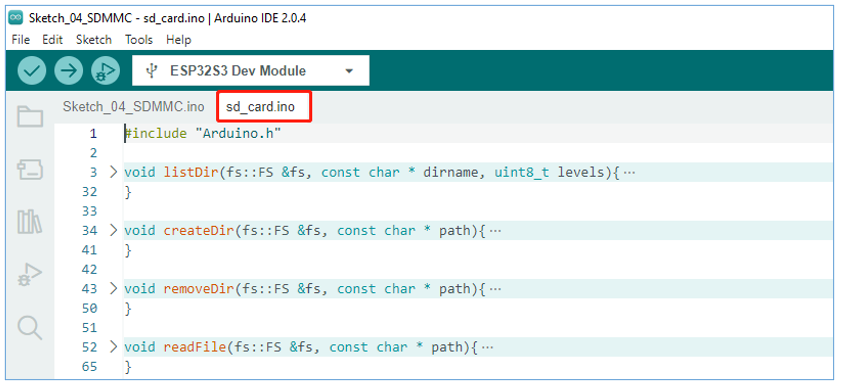Viewport: 844px width, 388px height.
Task: Click ellipsis after createDir to unfold
Action: pyautogui.click(x=494, y=231)
